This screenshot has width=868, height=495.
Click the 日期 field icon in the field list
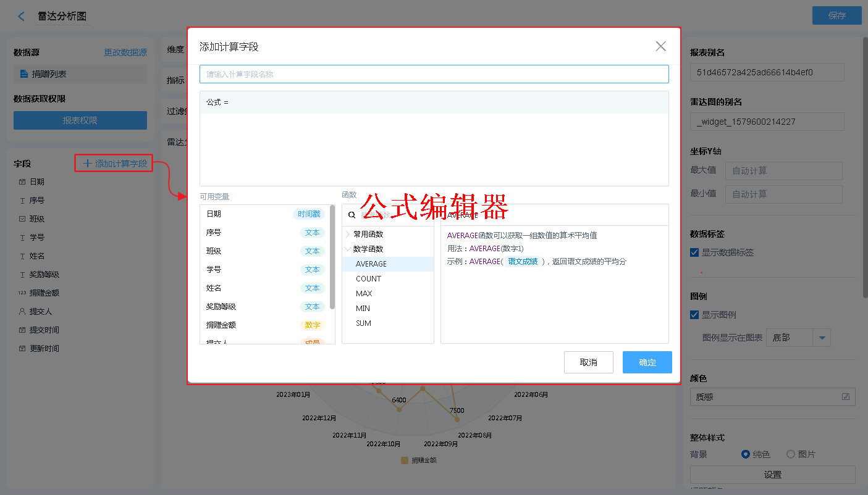(22, 182)
